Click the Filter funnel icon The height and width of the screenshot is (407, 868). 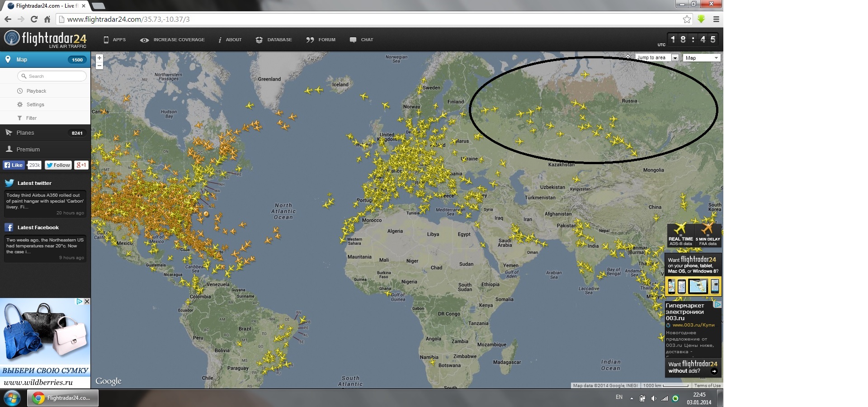pyautogui.click(x=20, y=118)
